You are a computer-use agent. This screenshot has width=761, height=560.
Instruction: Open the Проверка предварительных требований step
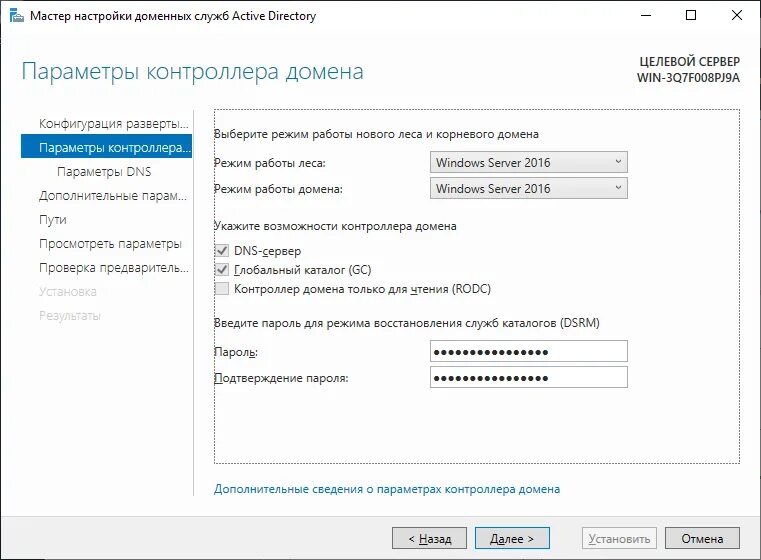[114, 267]
